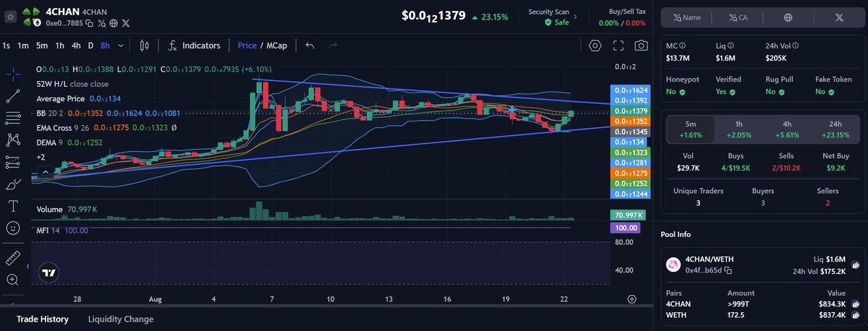Select the ruler measure tool
The width and height of the screenshot is (868, 331).
(x=13, y=258)
